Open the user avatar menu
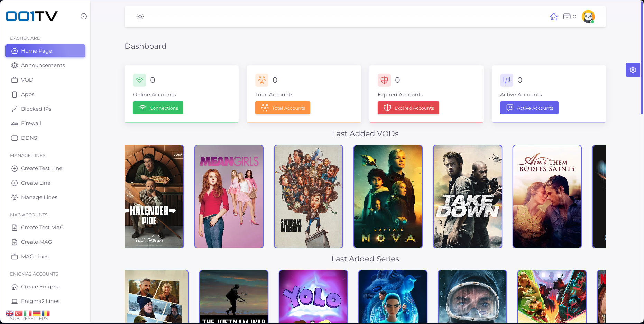Image resolution: width=644 pixels, height=324 pixels. click(x=588, y=17)
